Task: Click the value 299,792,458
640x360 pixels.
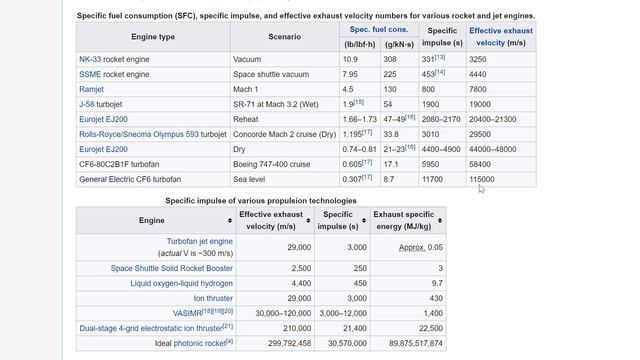Action: 289,343
